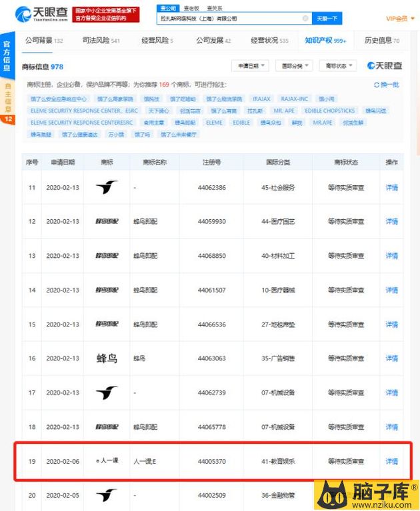Click the MR.APE tag without space
This screenshot has width=420, height=511.
(x=323, y=123)
